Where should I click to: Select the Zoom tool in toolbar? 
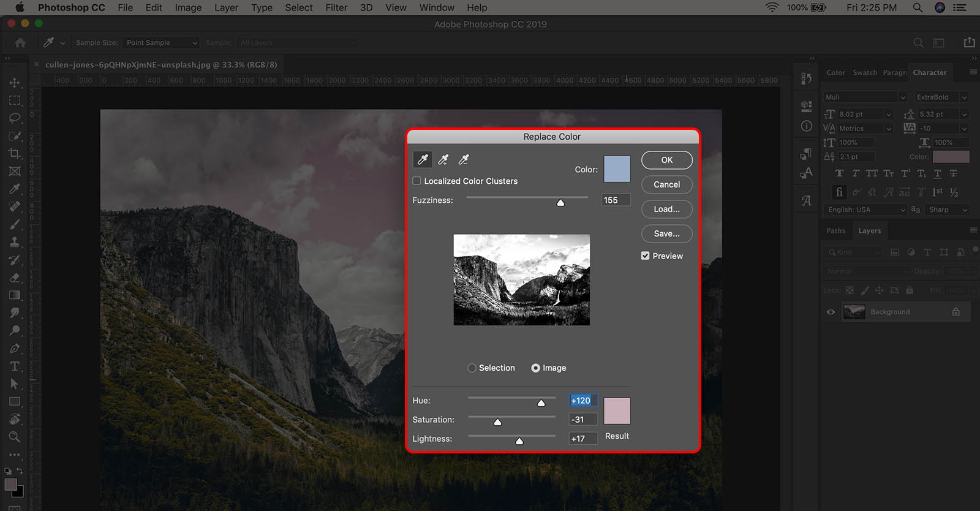pyautogui.click(x=15, y=437)
